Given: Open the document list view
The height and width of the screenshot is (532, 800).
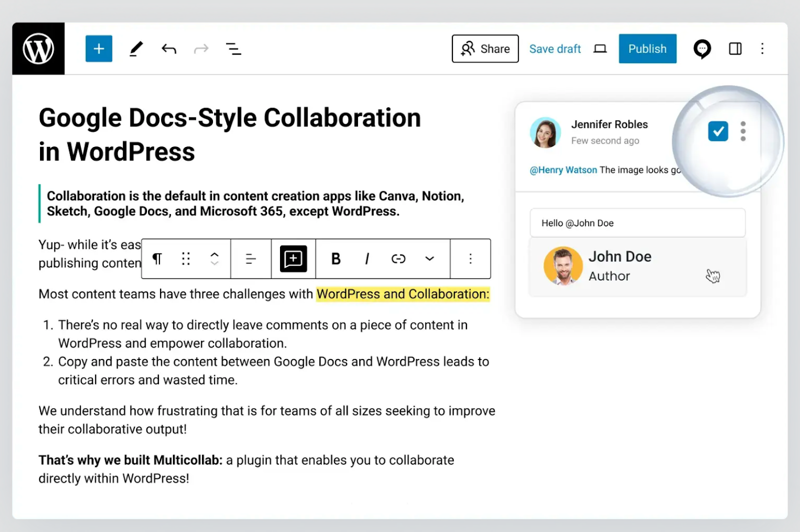Looking at the screenshot, I should [x=233, y=48].
